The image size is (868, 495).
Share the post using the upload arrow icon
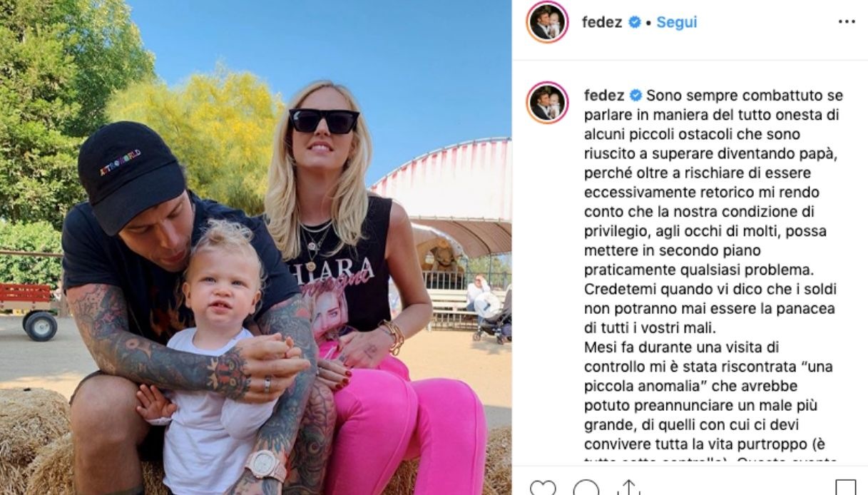pos(628,489)
